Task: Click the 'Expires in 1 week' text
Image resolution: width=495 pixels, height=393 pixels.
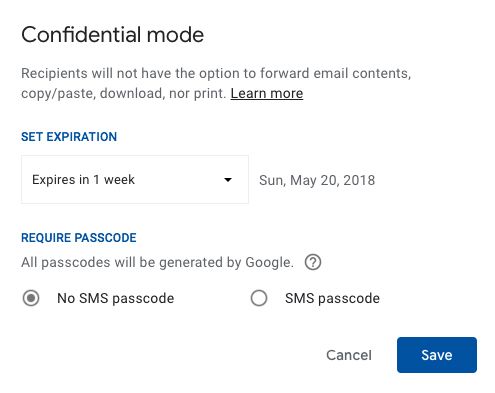Action: [x=83, y=180]
